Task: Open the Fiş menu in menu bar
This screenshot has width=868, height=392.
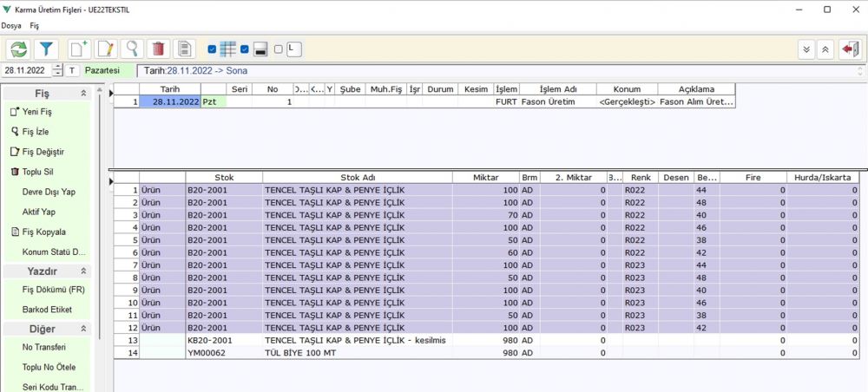Action: (35, 26)
